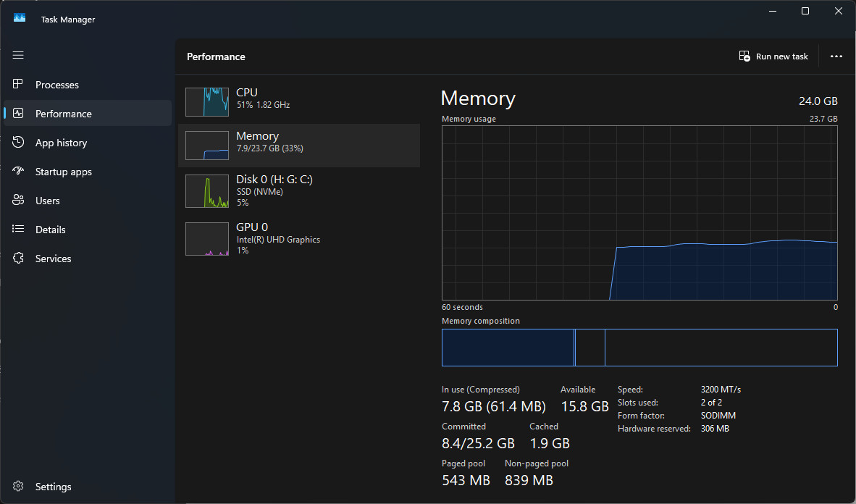Click the Hardware reserved: label
Image resolution: width=856 pixels, height=504 pixels.
[x=654, y=429]
